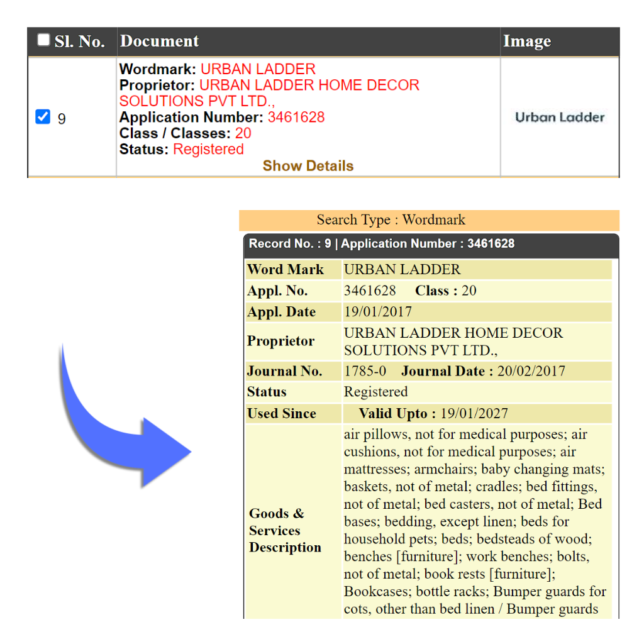Click the Urban Ladder logo image

pos(560,118)
